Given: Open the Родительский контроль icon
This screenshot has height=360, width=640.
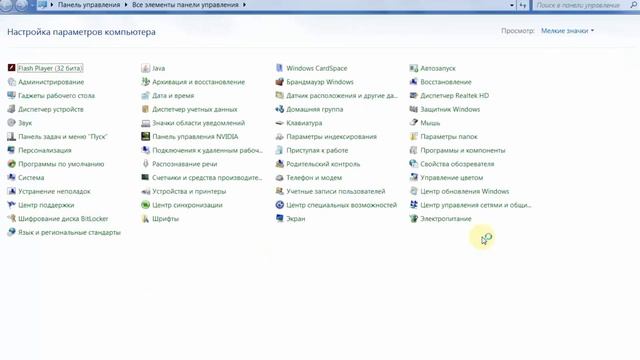Looking at the screenshot, I should click(280, 164).
